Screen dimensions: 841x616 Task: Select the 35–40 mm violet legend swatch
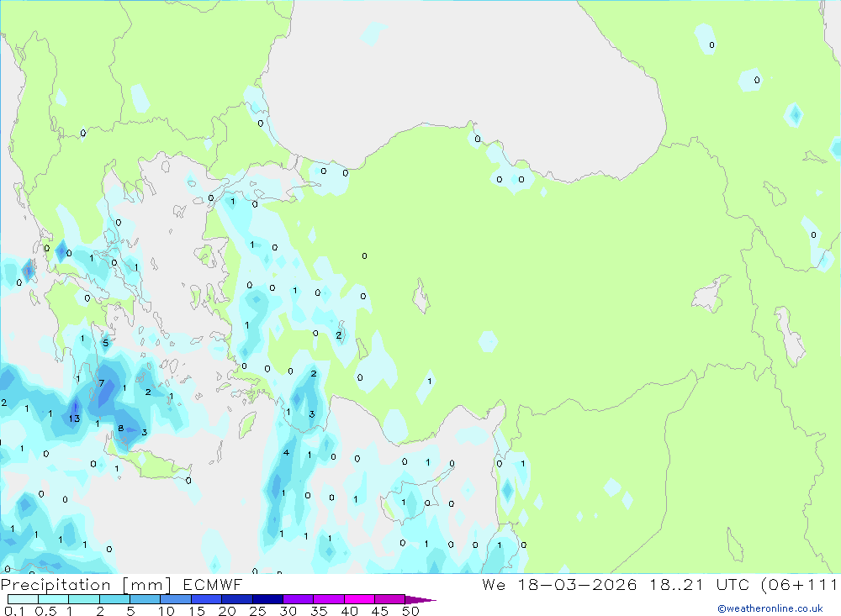329,599
